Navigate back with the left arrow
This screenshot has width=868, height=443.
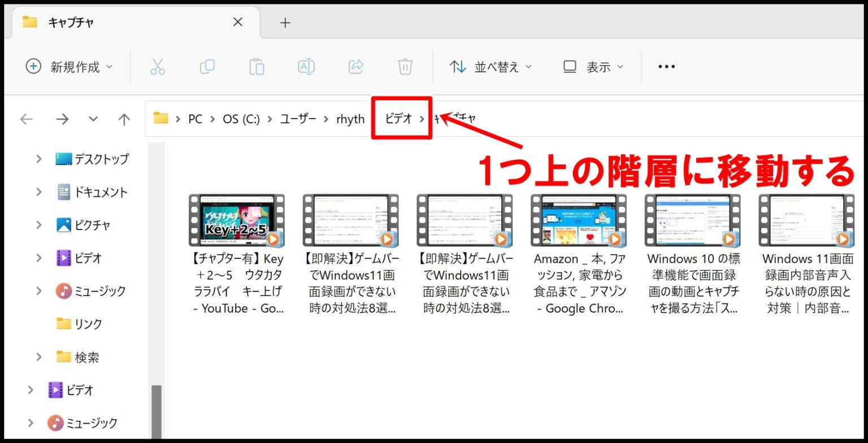pos(26,119)
